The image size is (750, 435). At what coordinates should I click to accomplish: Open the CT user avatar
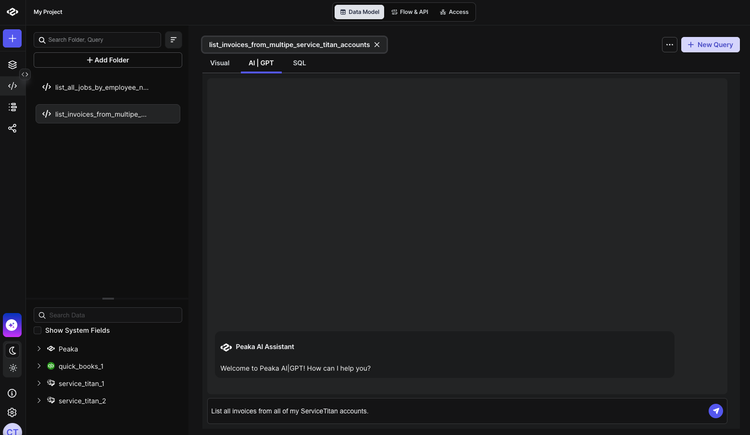pyautogui.click(x=12, y=430)
